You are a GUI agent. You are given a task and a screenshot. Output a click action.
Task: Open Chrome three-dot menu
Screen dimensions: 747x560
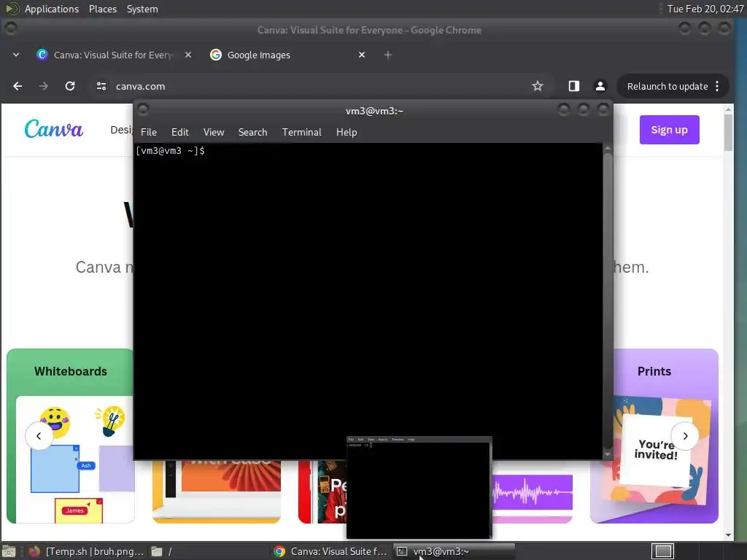(x=718, y=86)
